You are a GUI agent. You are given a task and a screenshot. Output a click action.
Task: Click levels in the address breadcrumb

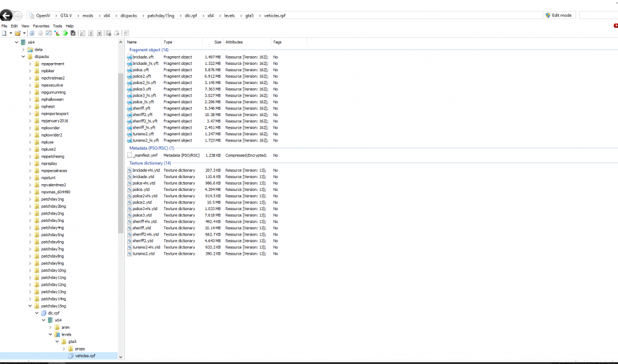click(229, 15)
